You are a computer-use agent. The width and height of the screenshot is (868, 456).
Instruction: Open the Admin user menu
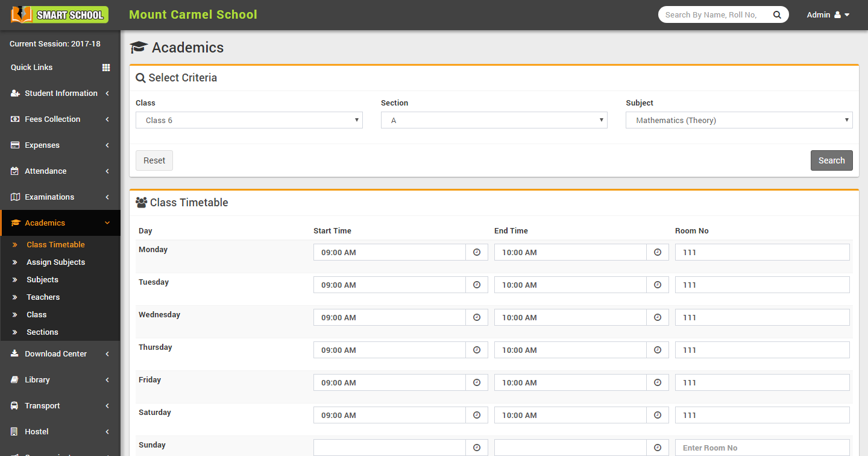828,15
